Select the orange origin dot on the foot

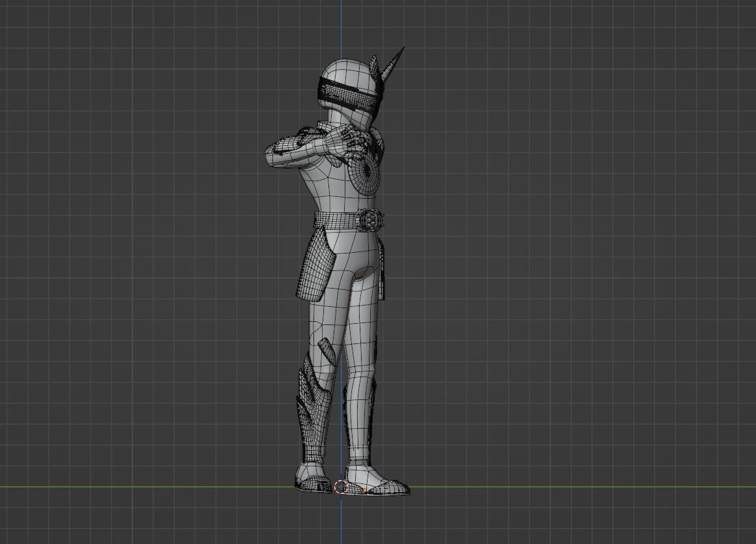(365, 491)
